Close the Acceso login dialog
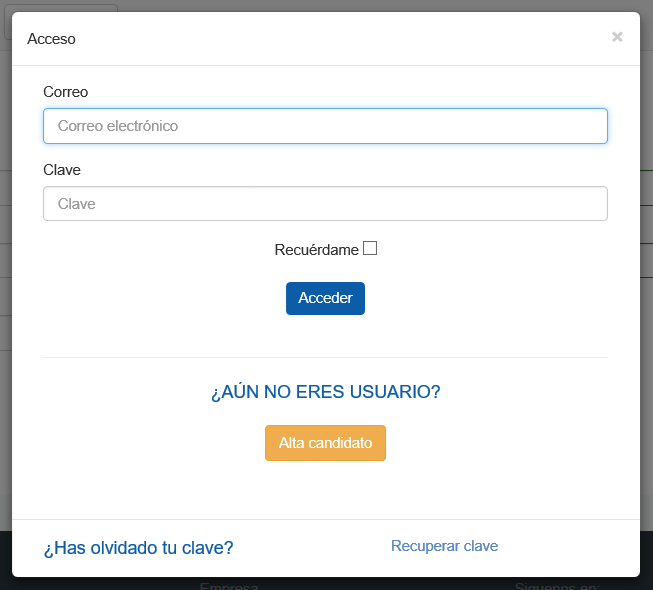653x590 pixels. click(x=617, y=37)
